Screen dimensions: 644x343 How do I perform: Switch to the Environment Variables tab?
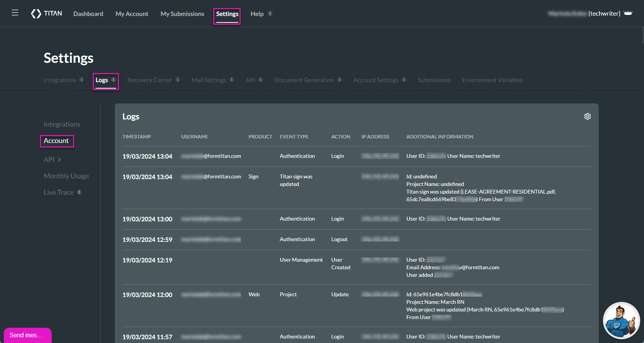click(492, 80)
